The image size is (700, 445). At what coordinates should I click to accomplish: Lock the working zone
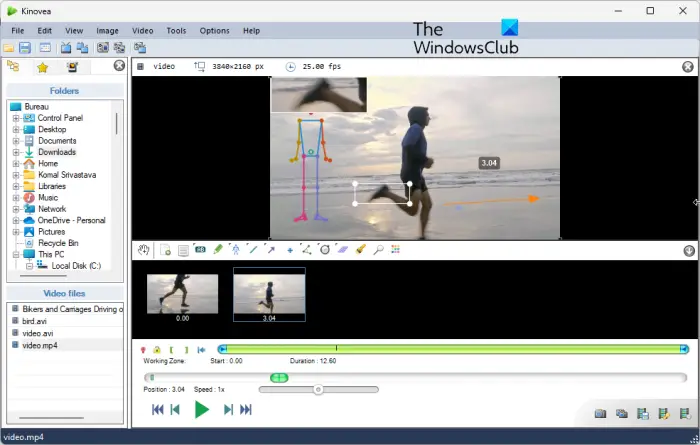(158, 350)
